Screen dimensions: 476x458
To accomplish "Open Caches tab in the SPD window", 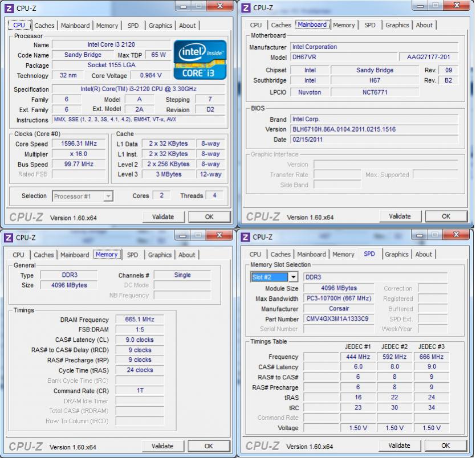I will coord(280,254).
